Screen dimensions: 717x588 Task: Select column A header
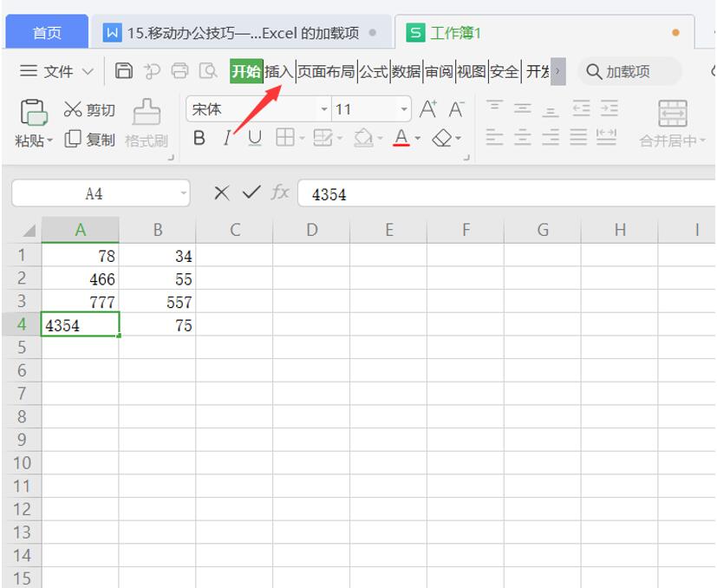coord(80,229)
